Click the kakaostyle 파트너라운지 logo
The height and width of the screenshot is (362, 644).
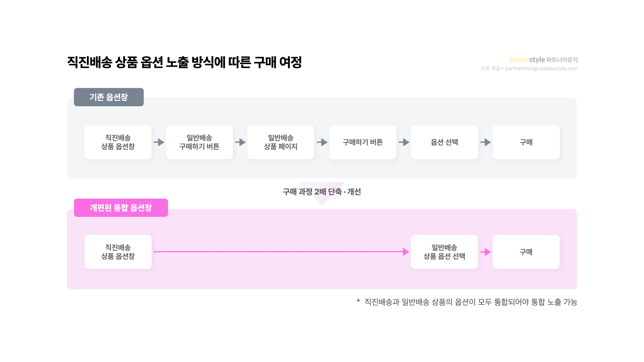(544, 60)
